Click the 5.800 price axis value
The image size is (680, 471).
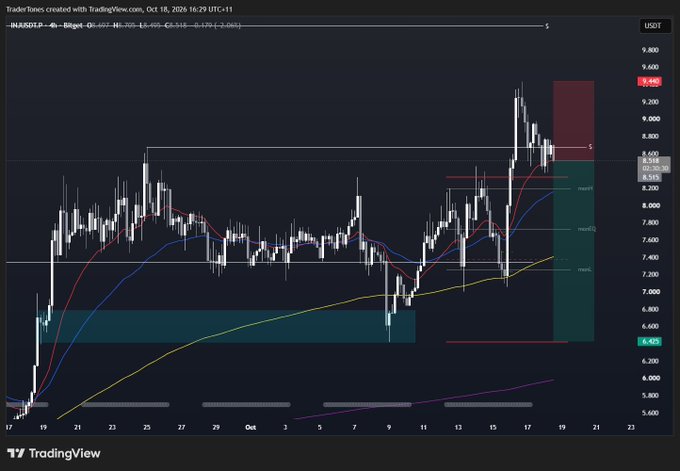[650, 396]
